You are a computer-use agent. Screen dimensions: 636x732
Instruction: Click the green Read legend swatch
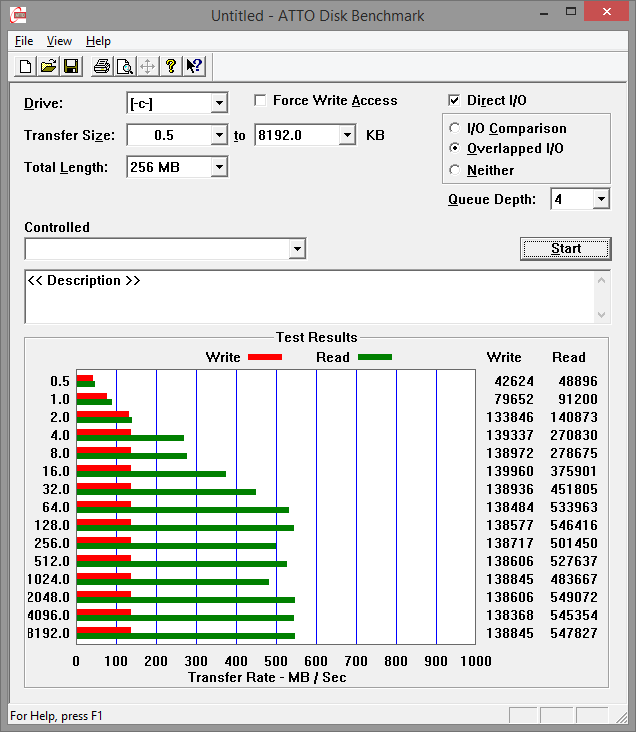click(375, 357)
